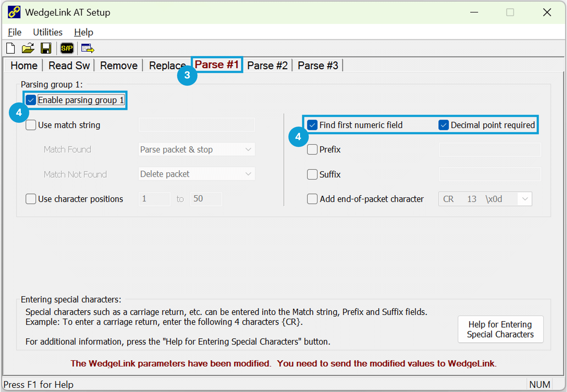
Task: Send modified parameters to WedgeLink
Action: [x=87, y=48]
